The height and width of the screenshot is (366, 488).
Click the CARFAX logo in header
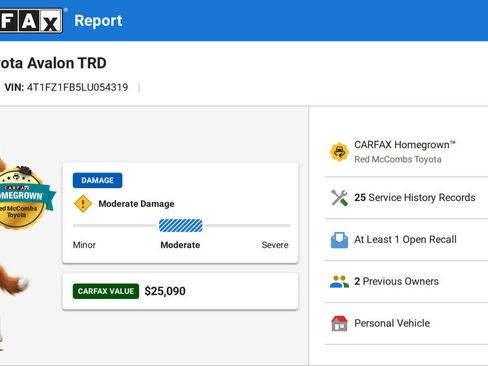[x=31, y=21]
